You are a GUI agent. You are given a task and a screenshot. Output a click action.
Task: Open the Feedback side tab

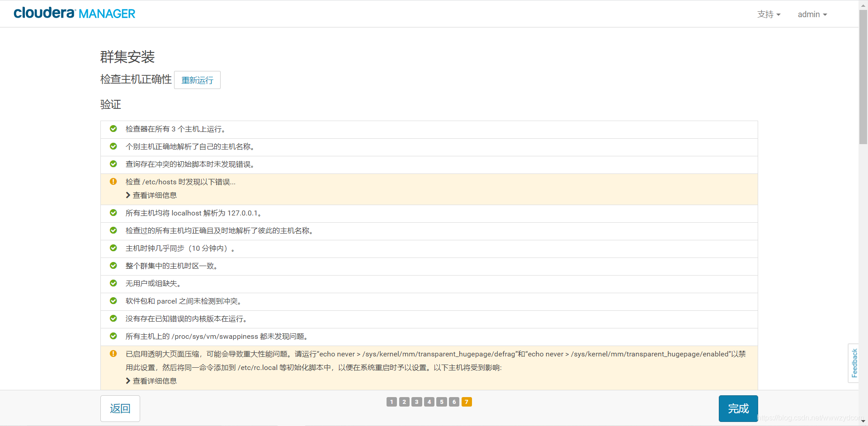tap(854, 363)
